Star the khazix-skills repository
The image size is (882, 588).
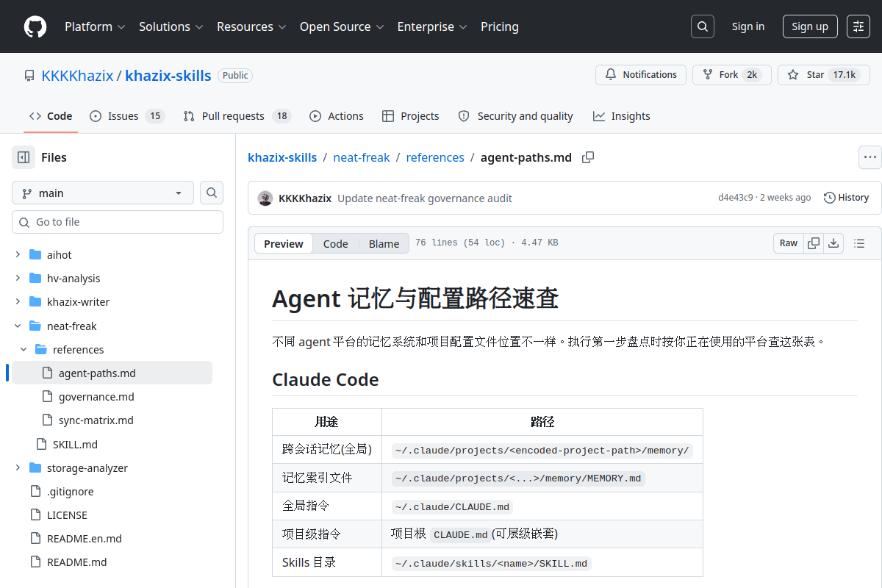click(x=824, y=75)
